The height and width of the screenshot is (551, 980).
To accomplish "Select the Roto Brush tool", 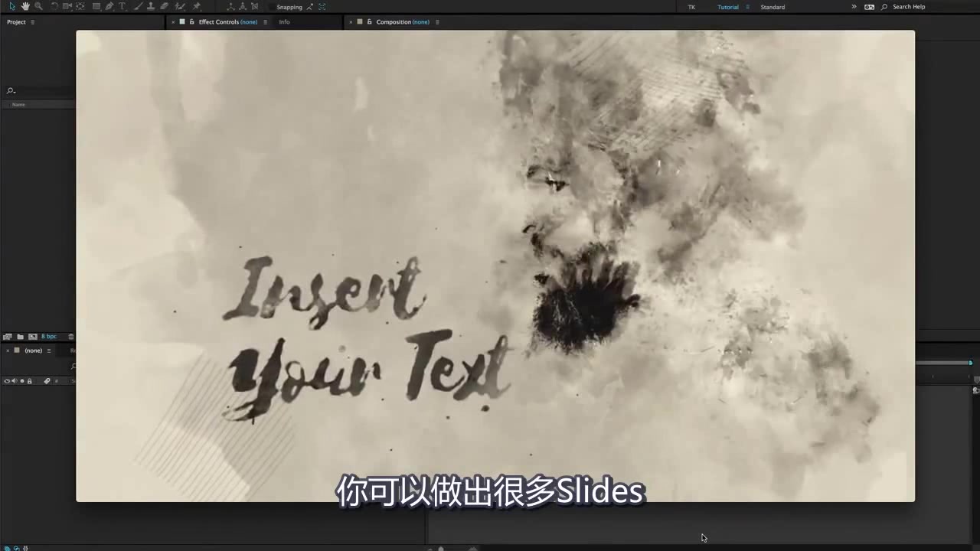I will click(x=178, y=7).
